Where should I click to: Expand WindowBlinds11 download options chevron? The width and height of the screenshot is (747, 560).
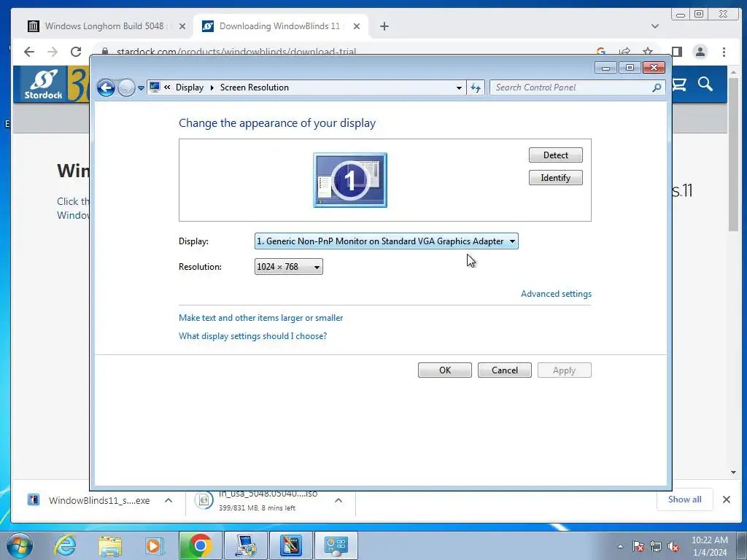[x=169, y=500]
